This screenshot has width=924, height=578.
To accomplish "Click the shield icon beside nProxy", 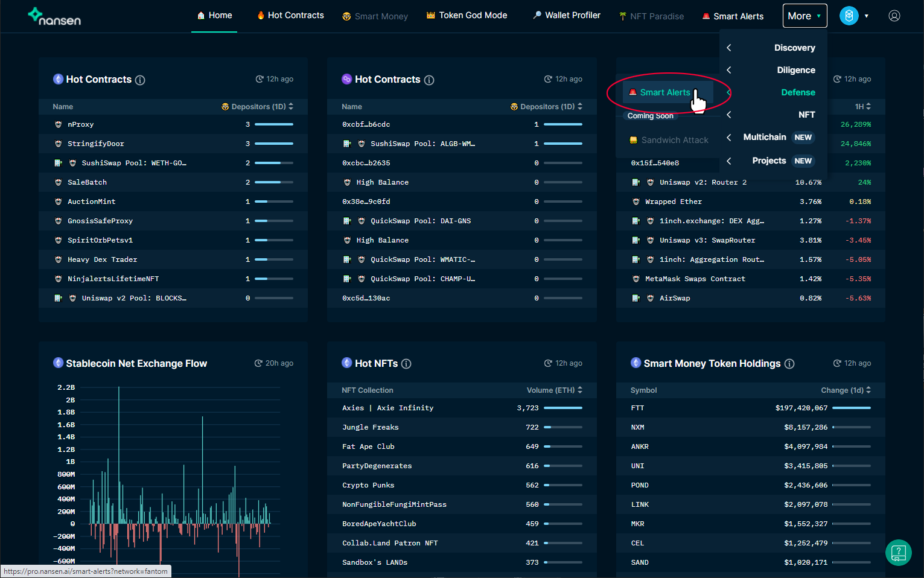I will tap(59, 124).
